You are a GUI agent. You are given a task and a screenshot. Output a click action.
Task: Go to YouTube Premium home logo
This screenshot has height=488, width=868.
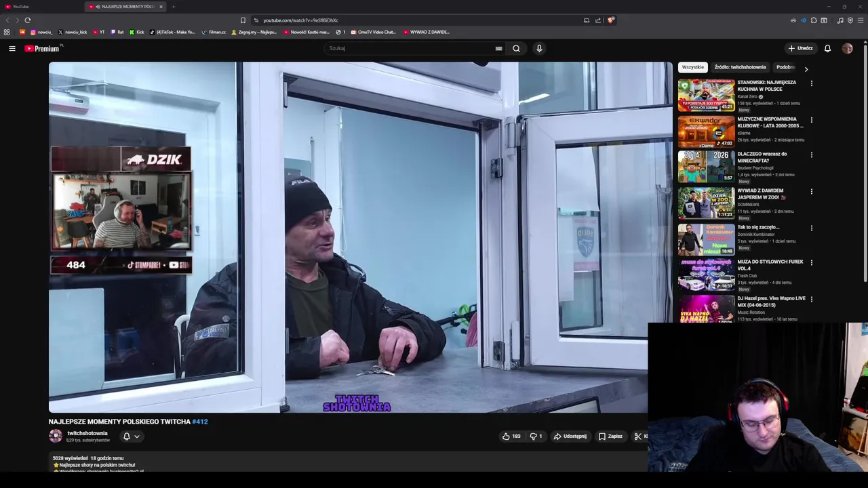(42, 48)
